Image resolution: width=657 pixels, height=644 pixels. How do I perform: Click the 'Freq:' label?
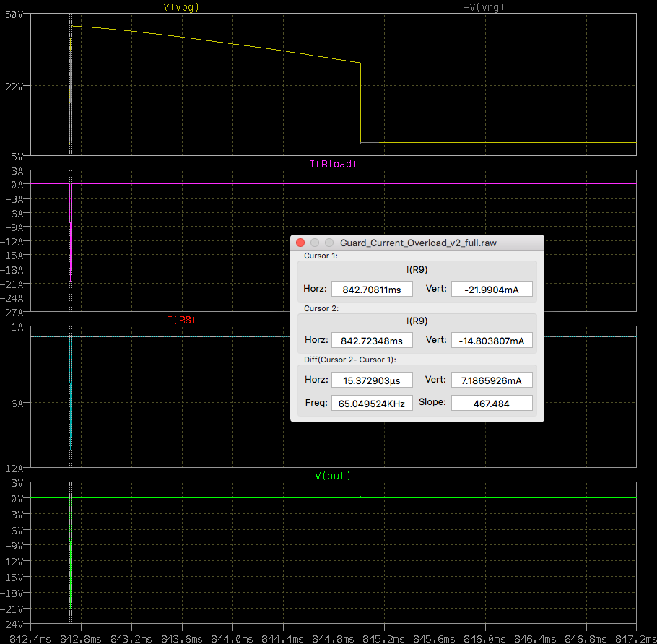[316, 403]
